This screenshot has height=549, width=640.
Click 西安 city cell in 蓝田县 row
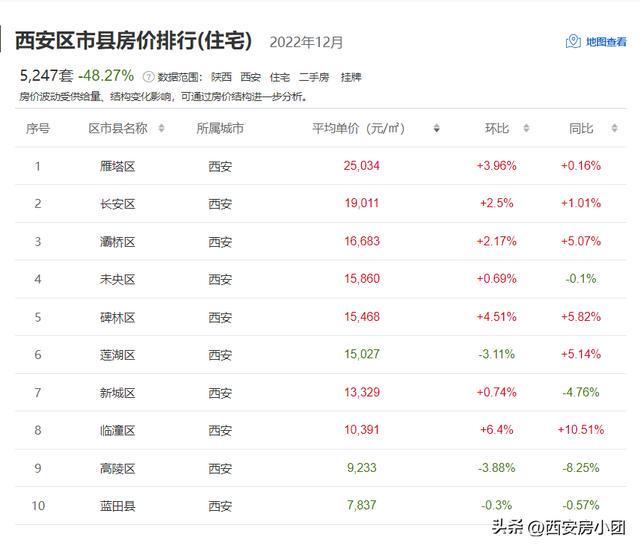click(x=220, y=506)
